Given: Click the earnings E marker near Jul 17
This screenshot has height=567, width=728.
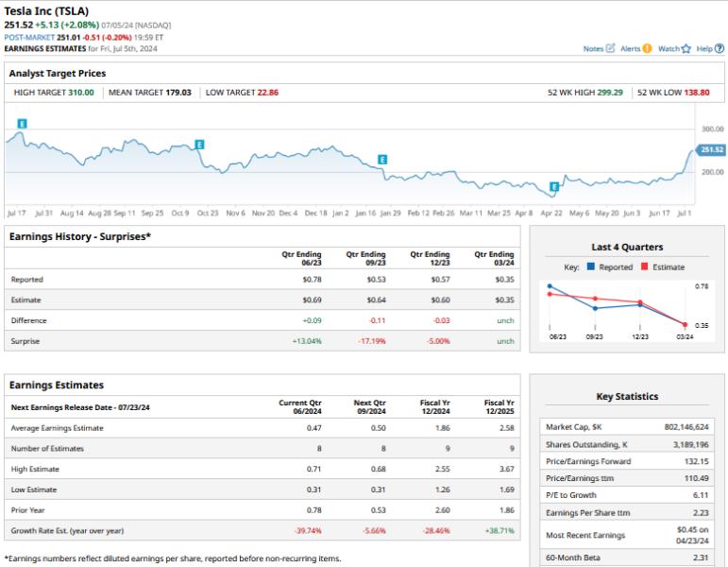Looking at the screenshot, I should point(22,124).
